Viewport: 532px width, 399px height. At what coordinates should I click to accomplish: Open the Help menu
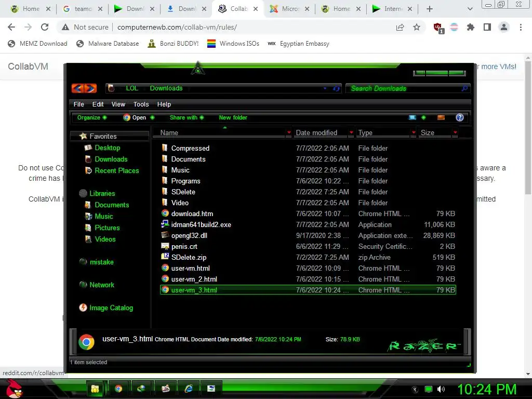point(164,104)
